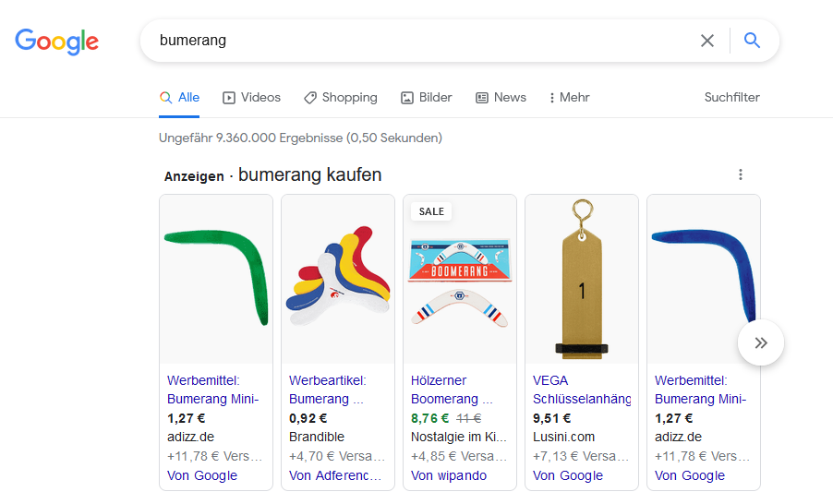Click the 8,76 € sale price
Screen dimensions: 833x504
pyautogui.click(x=429, y=418)
